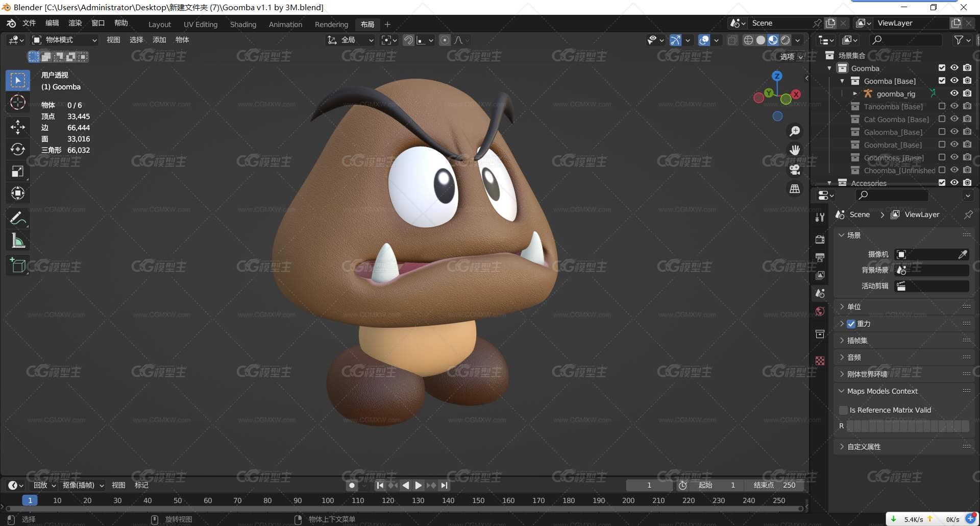Viewport: 980px width, 526px height.
Task: Enable the Galoomba_[Base] collection checkbox
Action: point(942,132)
